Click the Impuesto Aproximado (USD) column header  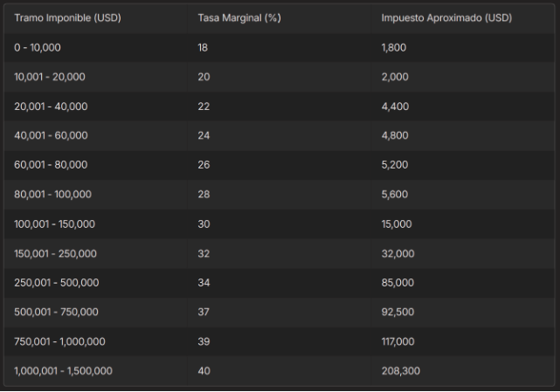pyautogui.click(x=446, y=18)
